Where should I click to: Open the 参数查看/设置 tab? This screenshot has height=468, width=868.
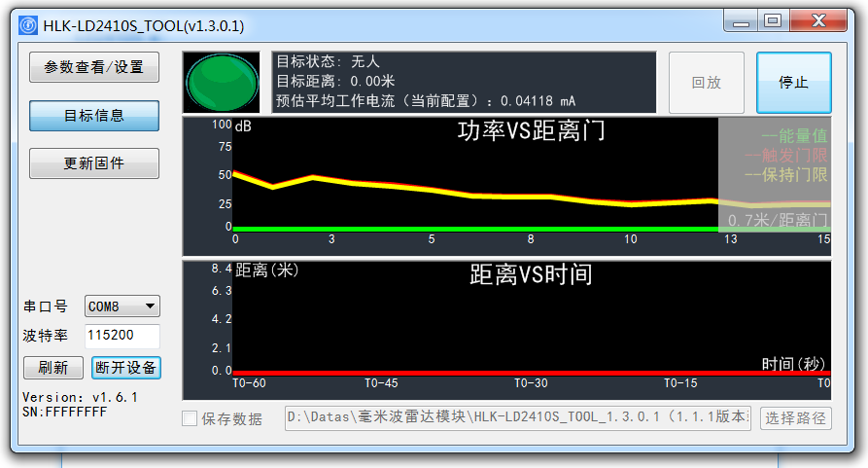(94, 67)
